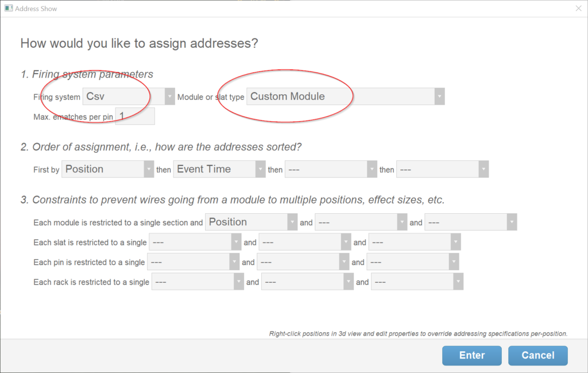Open first 'Each rack is restricted' dropdown
This screenshot has height=373, width=588.
(x=198, y=282)
